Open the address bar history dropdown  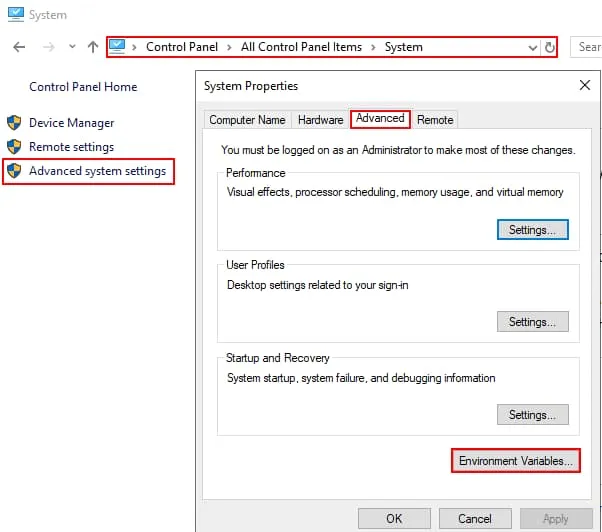click(x=533, y=47)
